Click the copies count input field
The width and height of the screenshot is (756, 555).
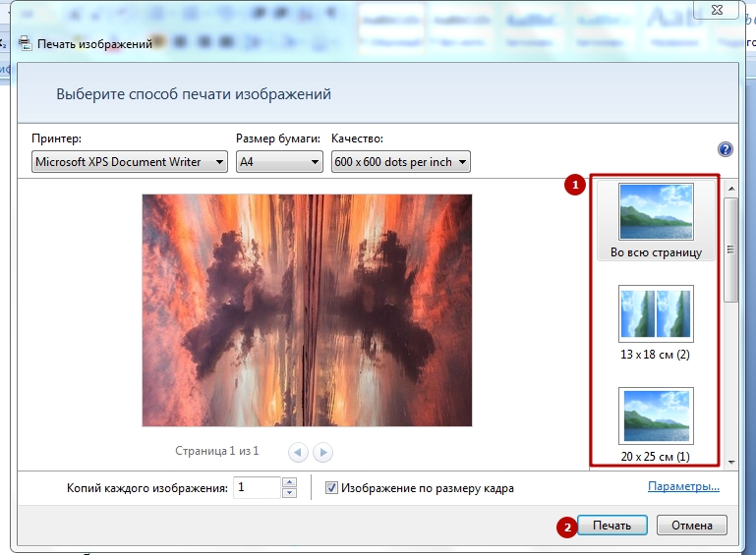coord(257,487)
